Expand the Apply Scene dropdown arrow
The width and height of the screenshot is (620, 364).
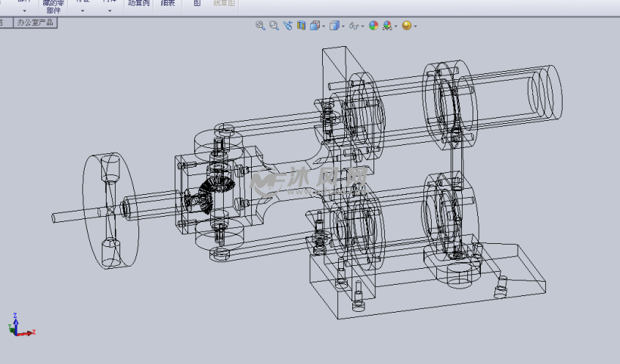(x=395, y=26)
